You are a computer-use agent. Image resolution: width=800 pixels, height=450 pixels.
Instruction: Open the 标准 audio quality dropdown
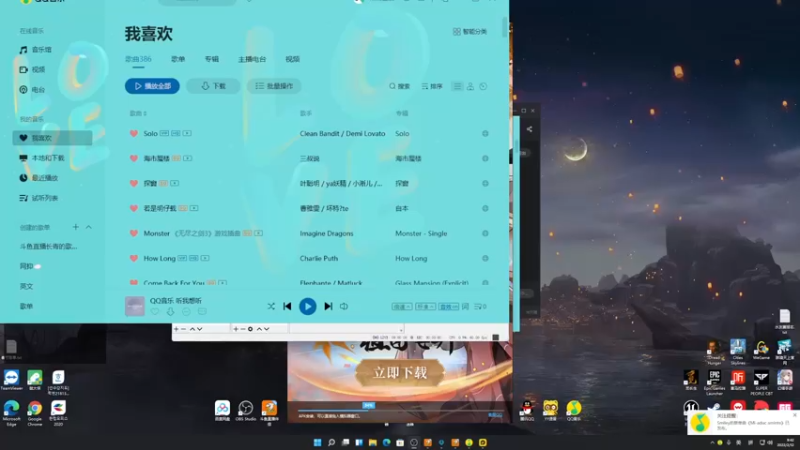click(x=425, y=307)
